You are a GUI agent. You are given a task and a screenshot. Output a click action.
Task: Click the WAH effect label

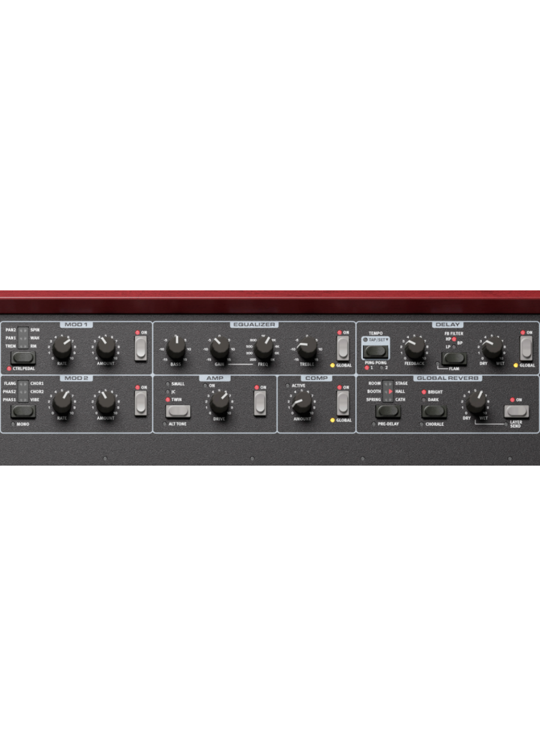pyautogui.click(x=35, y=338)
